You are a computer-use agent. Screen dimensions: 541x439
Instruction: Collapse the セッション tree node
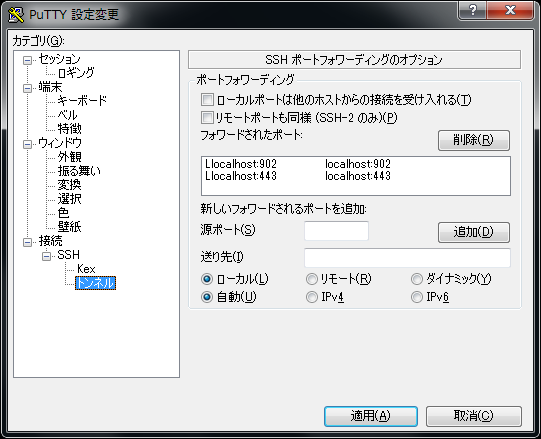(27, 60)
